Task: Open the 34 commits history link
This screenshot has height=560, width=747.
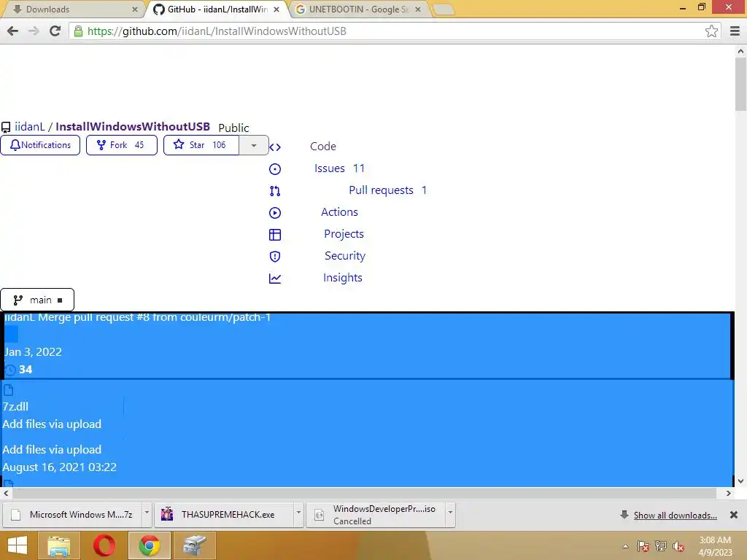Action: [26, 370]
